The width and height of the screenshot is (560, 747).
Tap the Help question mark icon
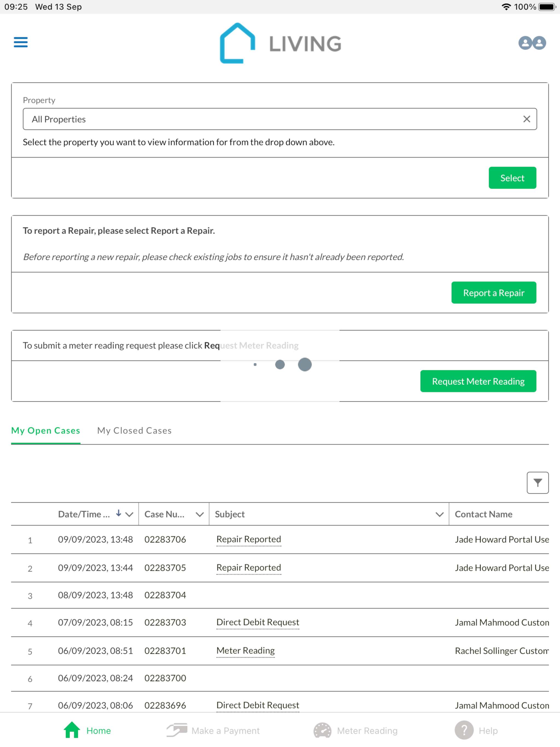tap(464, 730)
